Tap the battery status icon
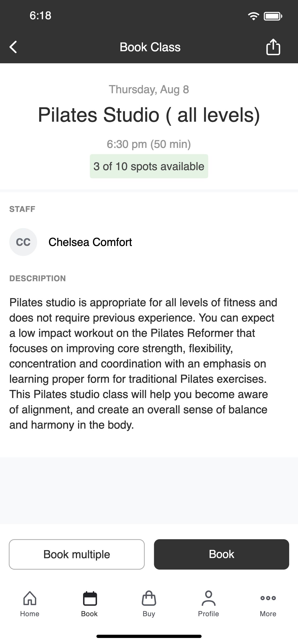298x644 pixels. click(273, 16)
